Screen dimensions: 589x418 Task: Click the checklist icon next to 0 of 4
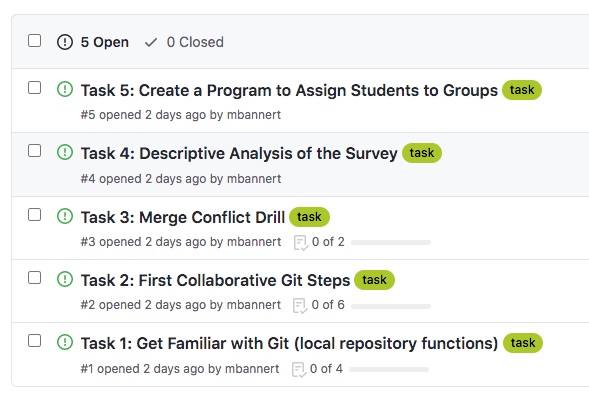299,370
